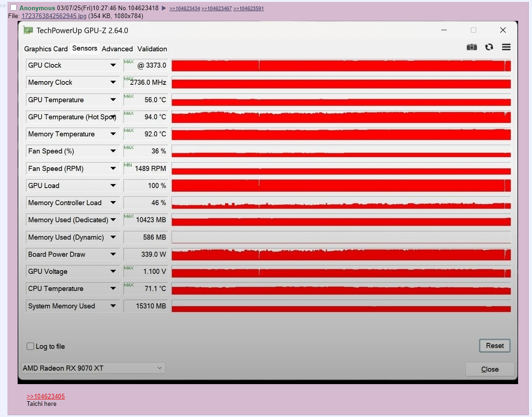Open the Memory Used (Dynamic) dropdown
Viewport: 532px width, 417px height.
pyautogui.click(x=113, y=237)
